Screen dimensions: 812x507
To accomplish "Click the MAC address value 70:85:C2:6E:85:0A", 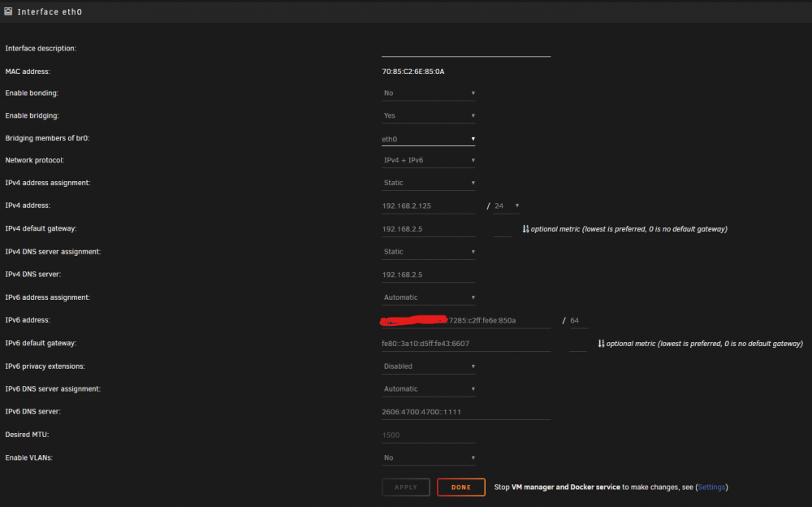I will [413, 71].
